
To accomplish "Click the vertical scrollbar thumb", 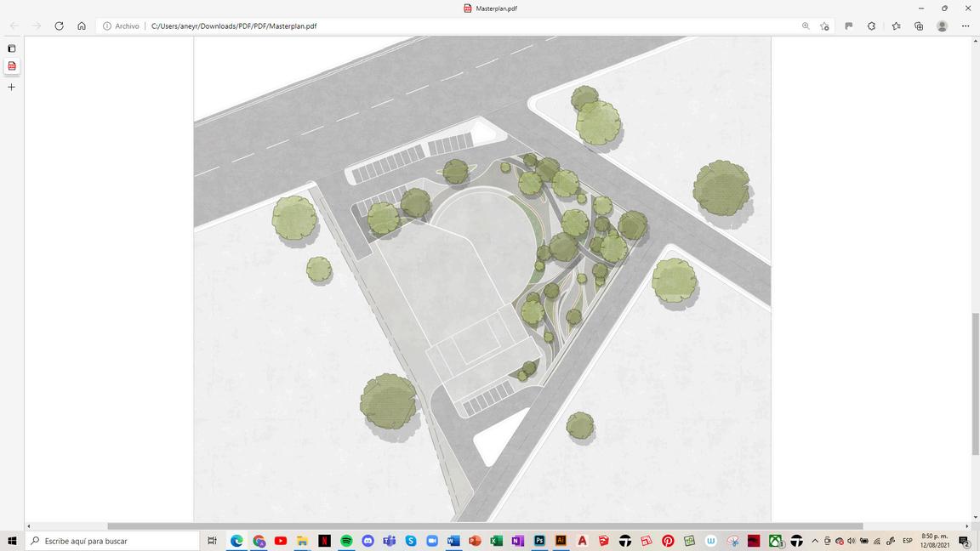I will point(975,383).
